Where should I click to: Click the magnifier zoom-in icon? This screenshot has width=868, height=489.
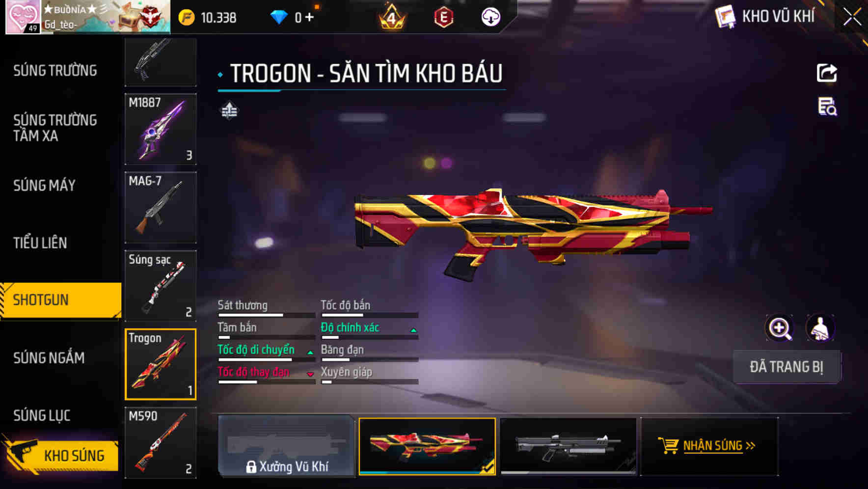[x=780, y=328]
